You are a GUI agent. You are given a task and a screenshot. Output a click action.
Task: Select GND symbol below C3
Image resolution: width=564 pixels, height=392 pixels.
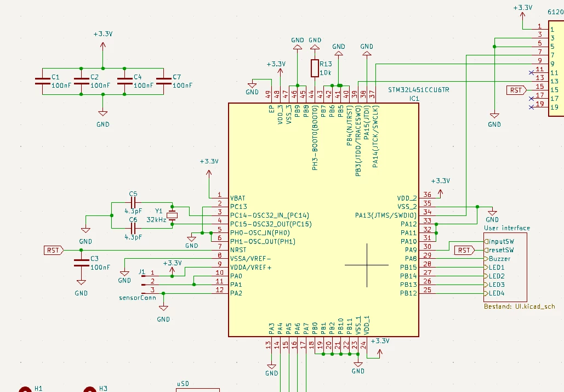pyautogui.click(x=81, y=282)
